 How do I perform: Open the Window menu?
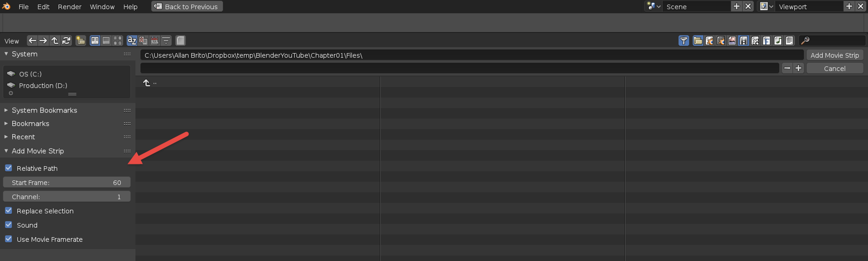102,7
